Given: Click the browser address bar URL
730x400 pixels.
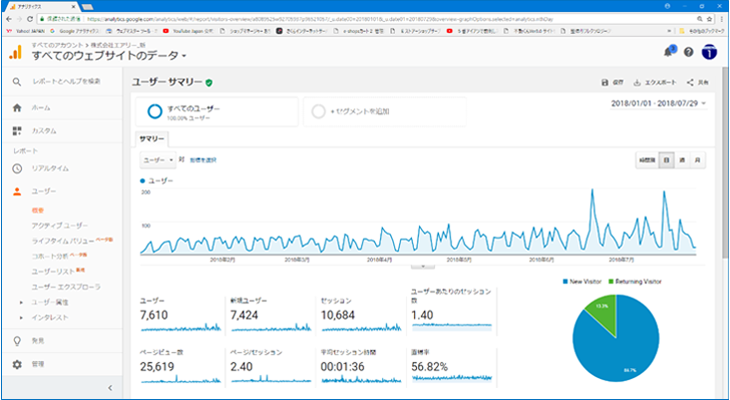Looking at the screenshot, I should point(318,19).
